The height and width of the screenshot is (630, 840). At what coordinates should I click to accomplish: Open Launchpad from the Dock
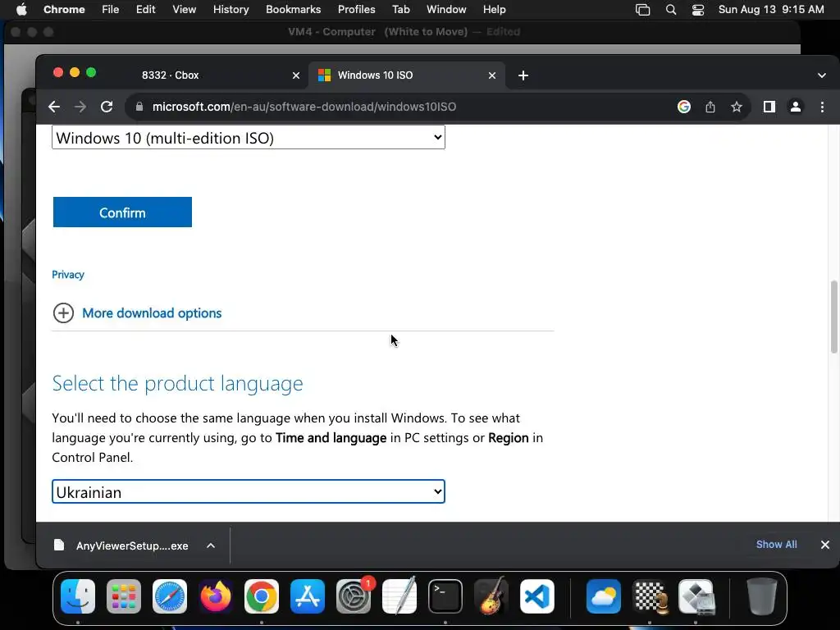click(124, 596)
